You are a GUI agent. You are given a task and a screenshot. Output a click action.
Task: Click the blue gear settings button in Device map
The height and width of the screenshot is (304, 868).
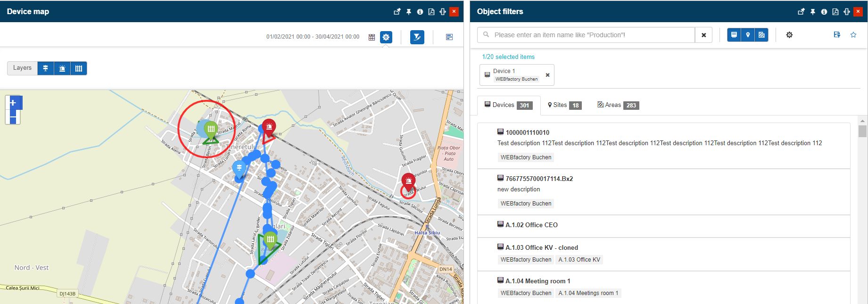pyautogui.click(x=386, y=37)
